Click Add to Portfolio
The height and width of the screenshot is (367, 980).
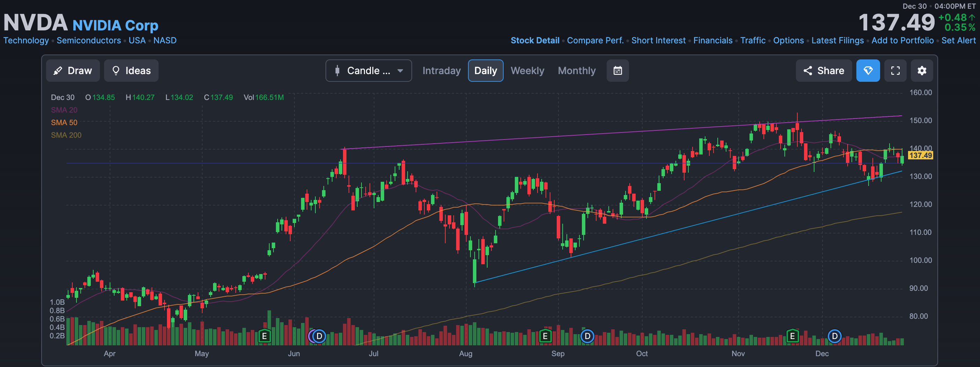[902, 40]
